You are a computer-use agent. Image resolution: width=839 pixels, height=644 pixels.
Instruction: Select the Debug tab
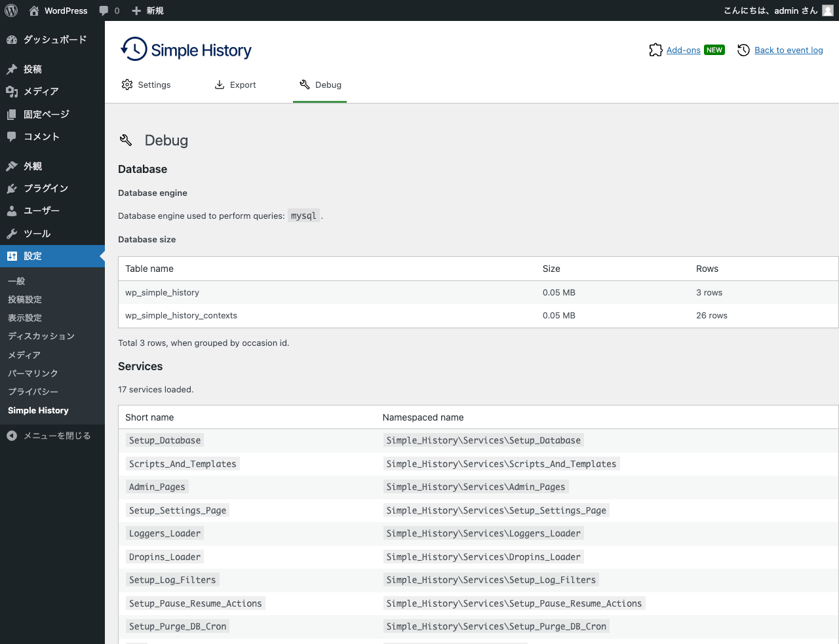pyautogui.click(x=320, y=85)
